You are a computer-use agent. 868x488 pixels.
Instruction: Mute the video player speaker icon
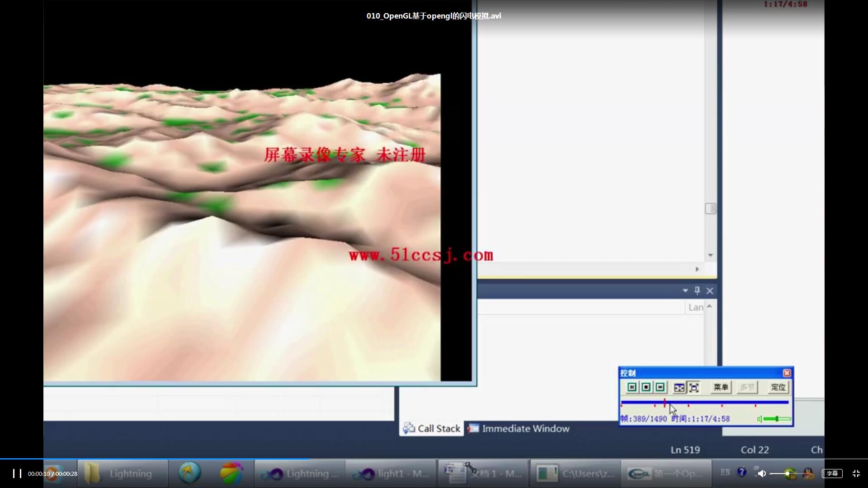(x=762, y=474)
